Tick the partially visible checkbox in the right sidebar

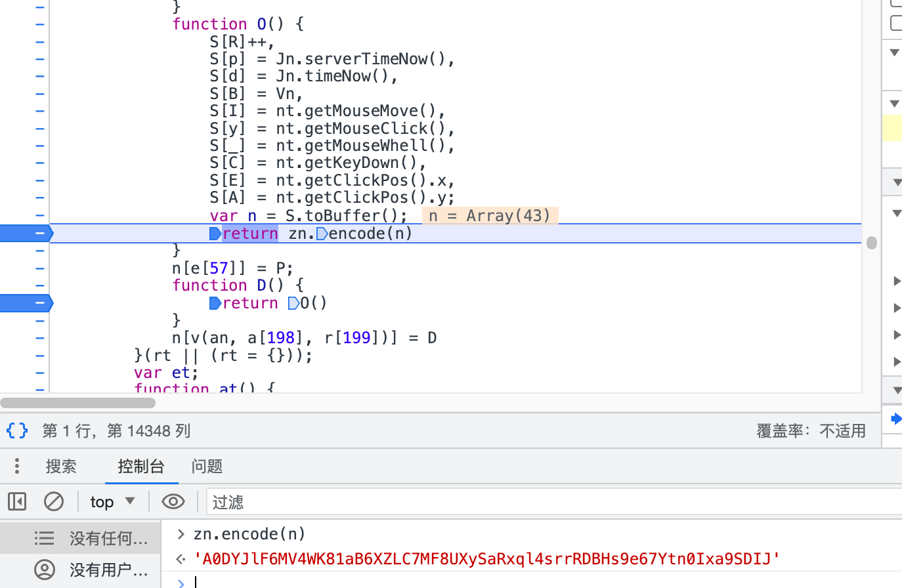(896, 23)
